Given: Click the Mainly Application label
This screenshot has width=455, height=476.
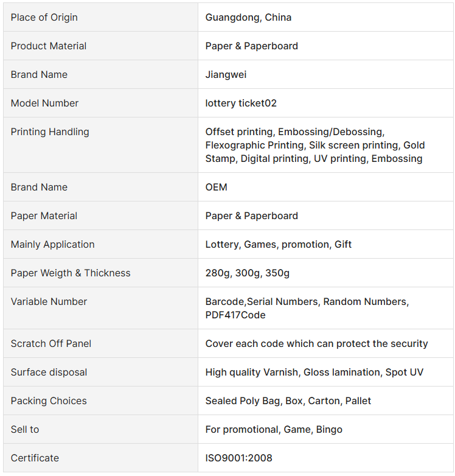Looking at the screenshot, I should (x=52, y=244).
